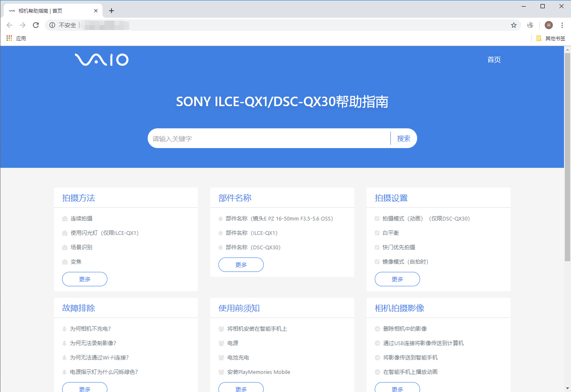Open 使用闪光灯（仅限ILCE-QX1） article
The width and height of the screenshot is (571, 392).
(104, 233)
